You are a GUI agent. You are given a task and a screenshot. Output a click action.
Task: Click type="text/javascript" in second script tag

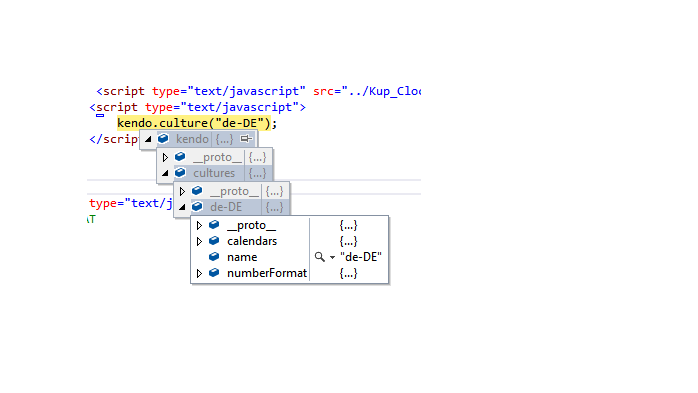coord(221,107)
